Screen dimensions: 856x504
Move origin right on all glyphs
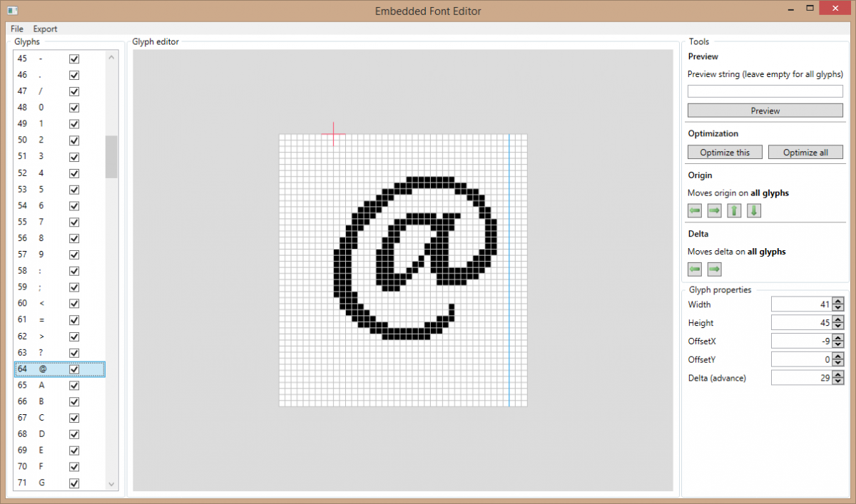click(x=714, y=210)
